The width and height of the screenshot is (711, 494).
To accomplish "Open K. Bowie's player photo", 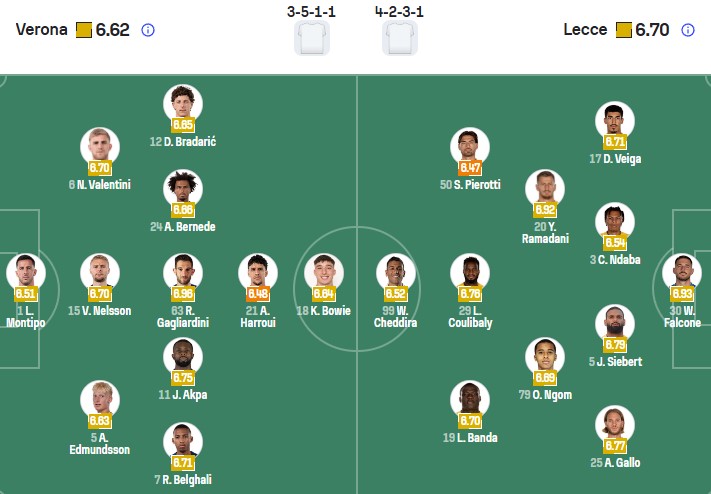I will coord(324,272).
